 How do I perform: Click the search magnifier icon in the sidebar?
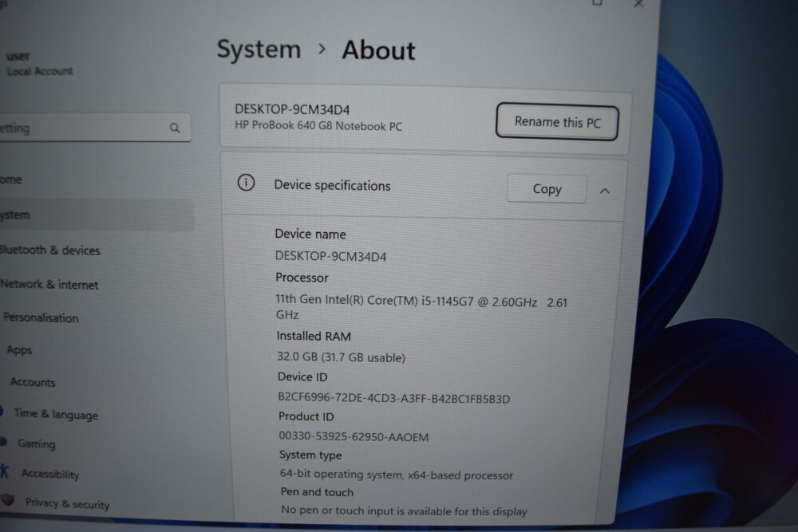pyautogui.click(x=175, y=128)
